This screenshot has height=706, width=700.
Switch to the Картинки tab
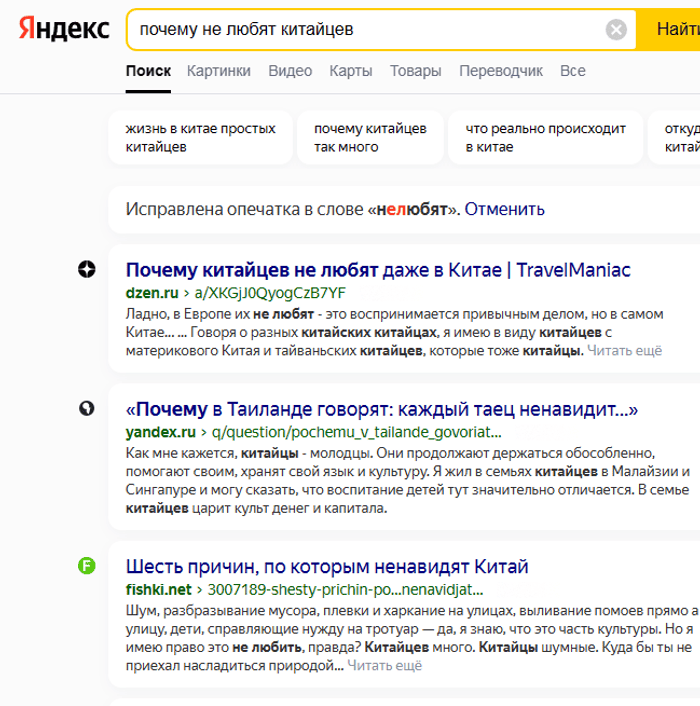[218, 71]
